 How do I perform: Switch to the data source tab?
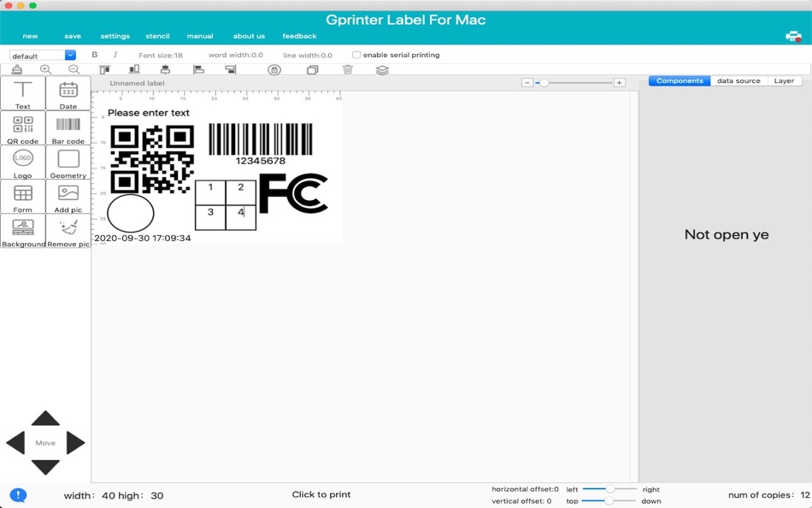tap(738, 81)
